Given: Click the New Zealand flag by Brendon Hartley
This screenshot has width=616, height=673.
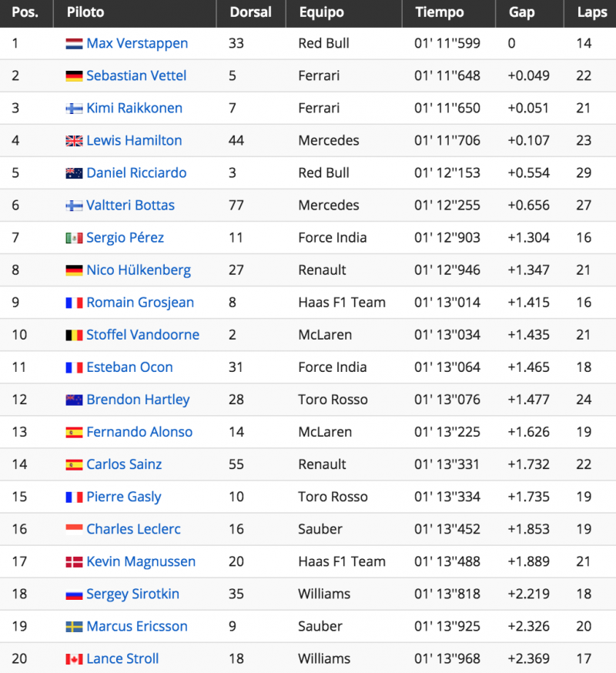Looking at the screenshot, I should pyautogui.click(x=74, y=400).
